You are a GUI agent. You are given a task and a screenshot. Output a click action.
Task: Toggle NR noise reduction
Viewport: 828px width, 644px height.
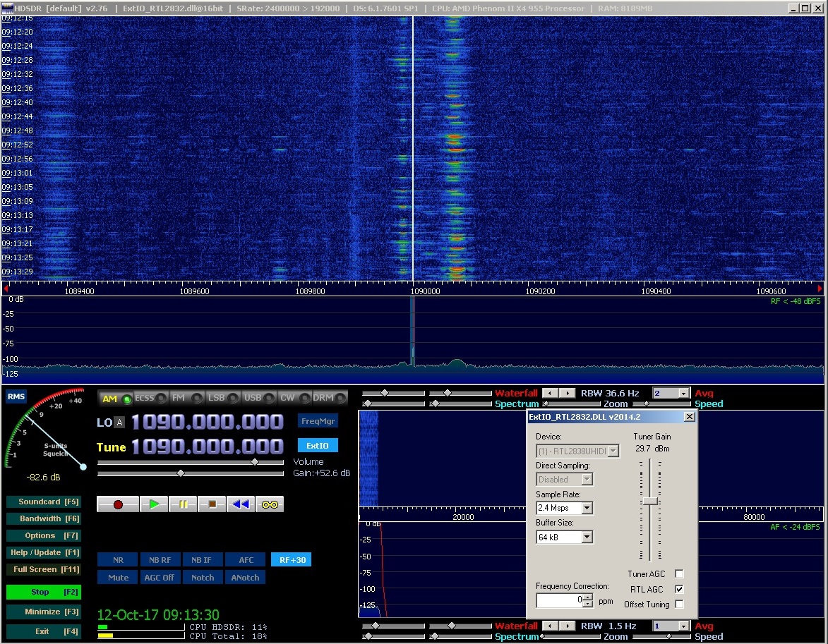(118, 560)
